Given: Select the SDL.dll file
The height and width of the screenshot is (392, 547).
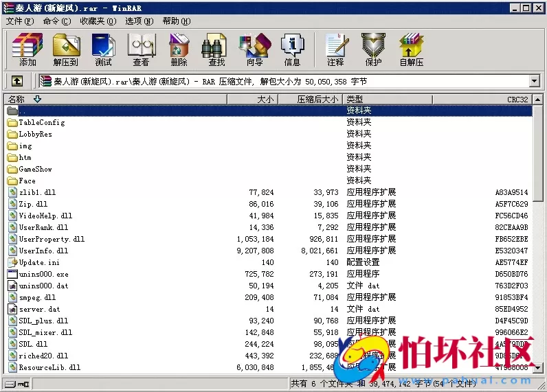Looking at the screenshot, I should (28, 344).
